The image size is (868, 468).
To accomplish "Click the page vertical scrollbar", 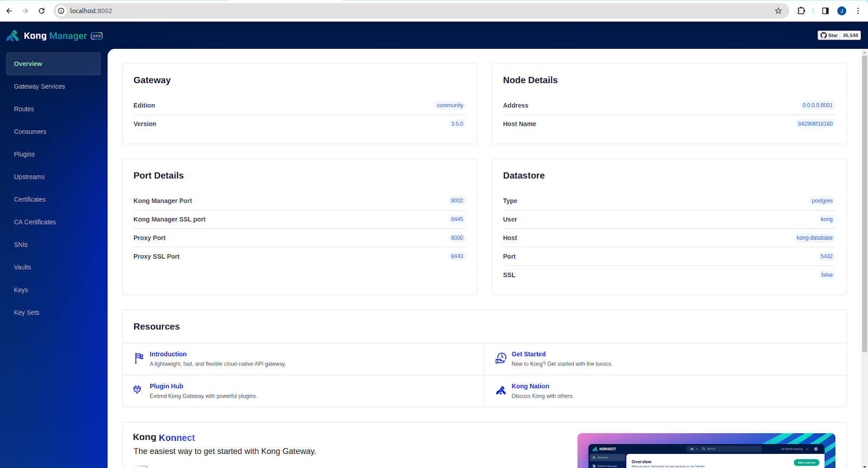I will pos(865,203).
